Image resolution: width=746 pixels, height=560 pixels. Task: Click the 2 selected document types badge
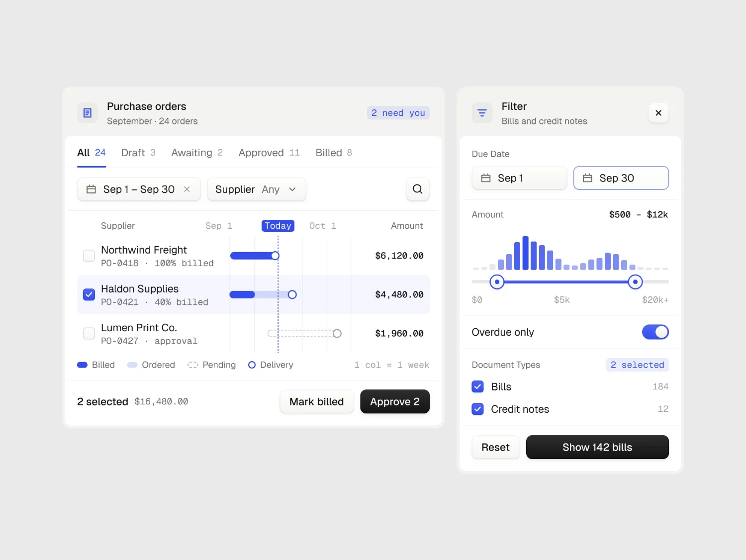638,365
